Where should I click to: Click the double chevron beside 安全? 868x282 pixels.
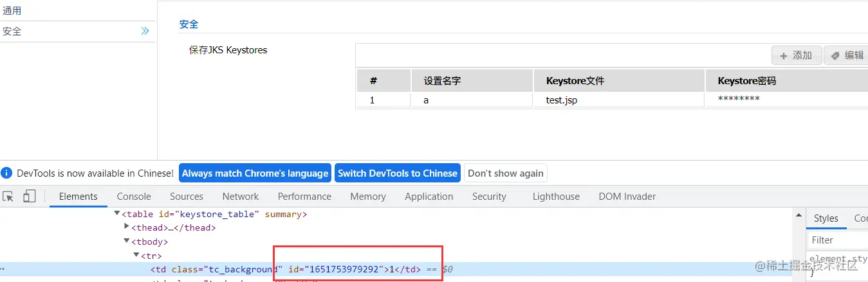coord(145,31)
